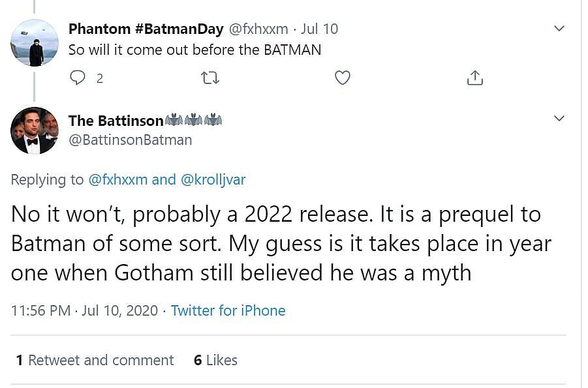Screen dimensions: 588x388
Task: View the 1 Retweet and comment list
Action: [x=95, y=360]
